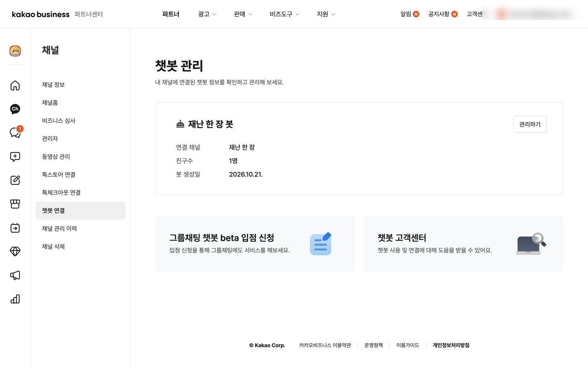Open 카카오비즈니스 이용약관 footer link

tap(325, 345)
